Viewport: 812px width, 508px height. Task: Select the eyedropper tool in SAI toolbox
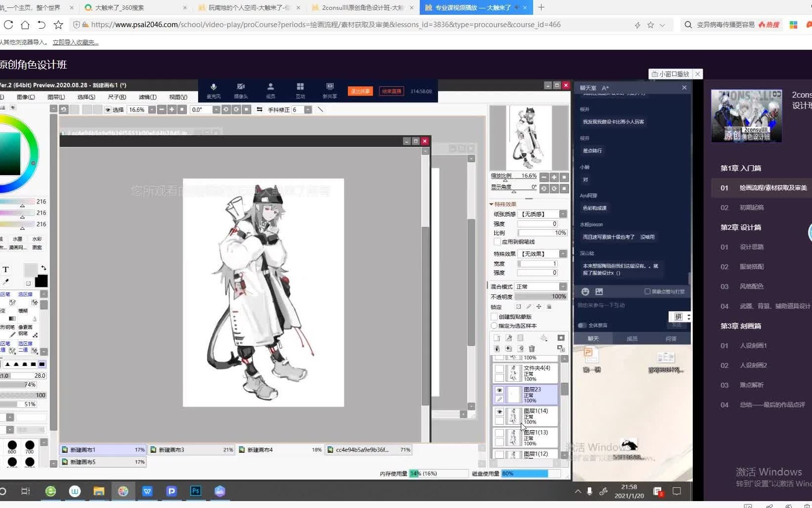tap(5, 282)
